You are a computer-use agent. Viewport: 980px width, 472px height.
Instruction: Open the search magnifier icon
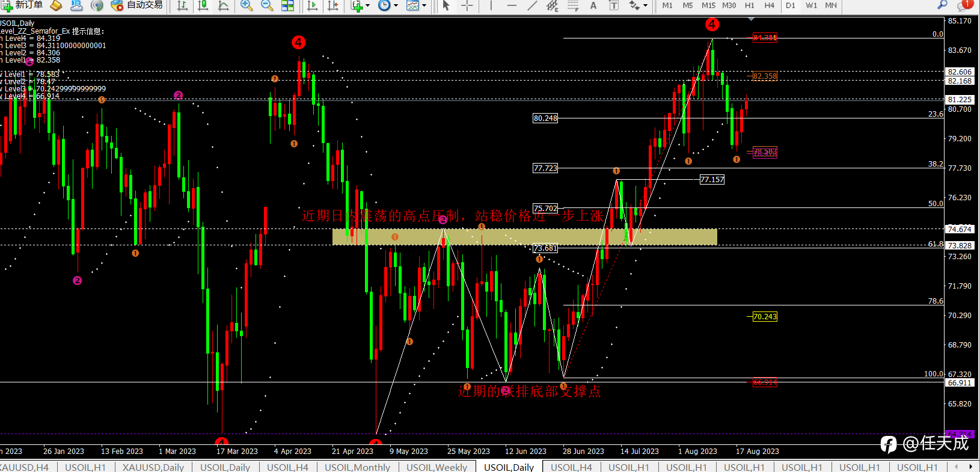[x=942, y=5]
